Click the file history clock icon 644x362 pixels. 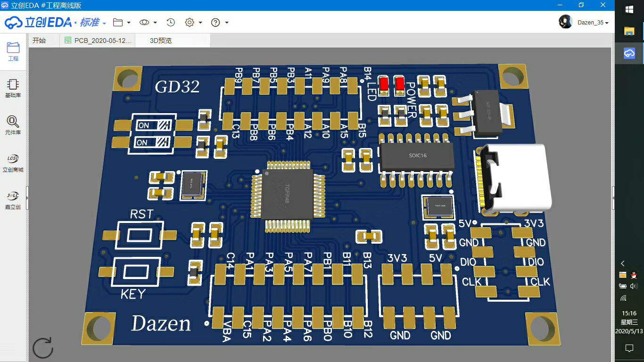[170, 22]
